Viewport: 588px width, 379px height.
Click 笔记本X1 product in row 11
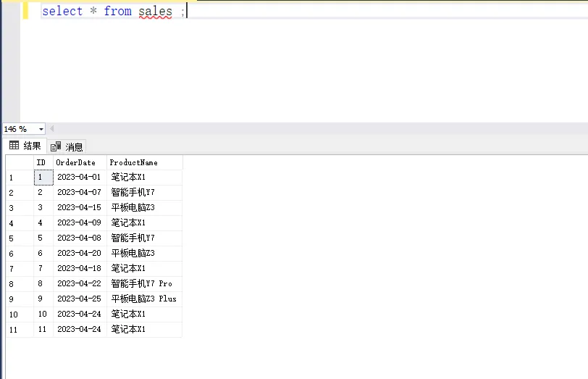[x=144, y=329]
